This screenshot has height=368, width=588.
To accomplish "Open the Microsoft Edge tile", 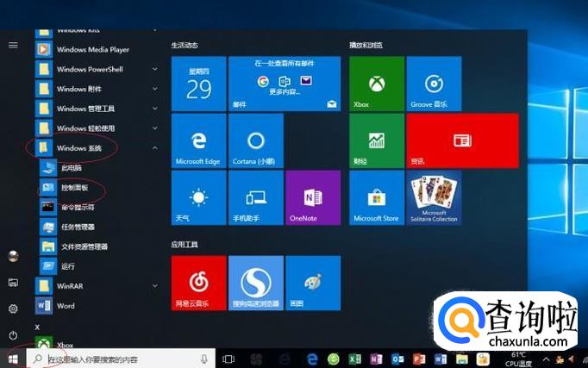I will coord(198,140).
